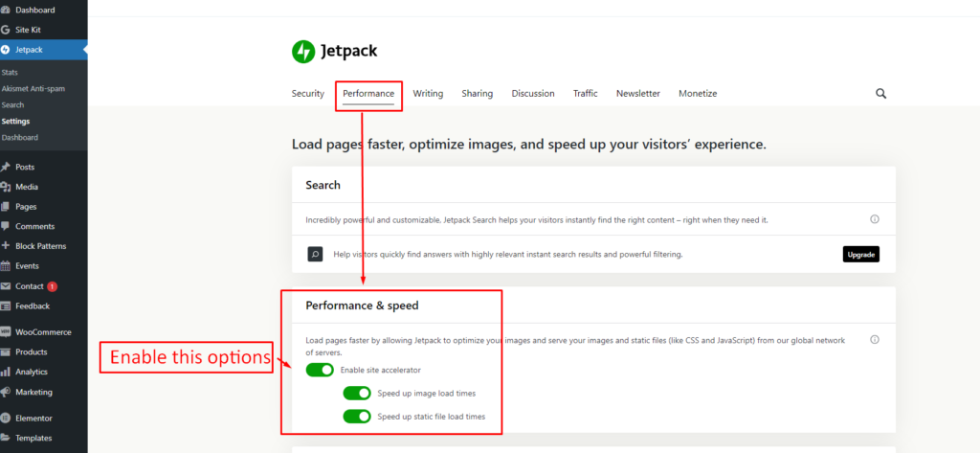Image resolution: width=980 pixels, height=453 pixels.
Task: Click the Feedback form icon
Action: pos(5,306)
